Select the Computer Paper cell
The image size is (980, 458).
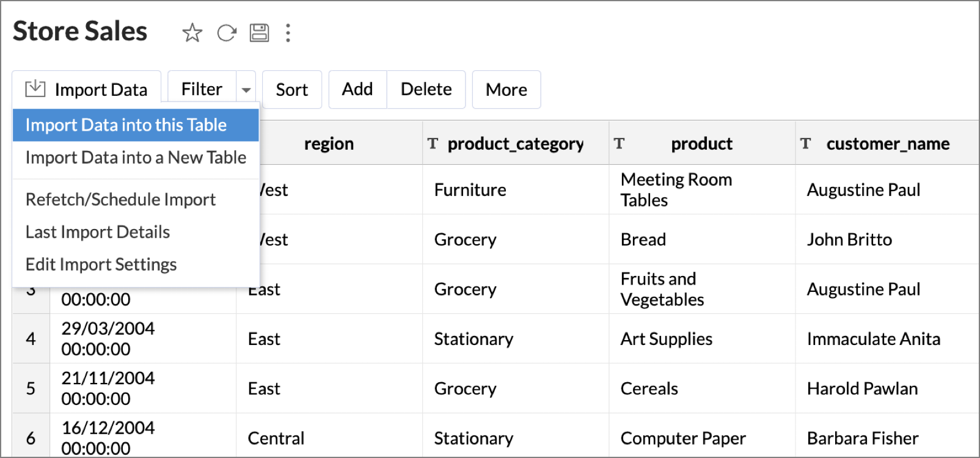pos(683,438)
